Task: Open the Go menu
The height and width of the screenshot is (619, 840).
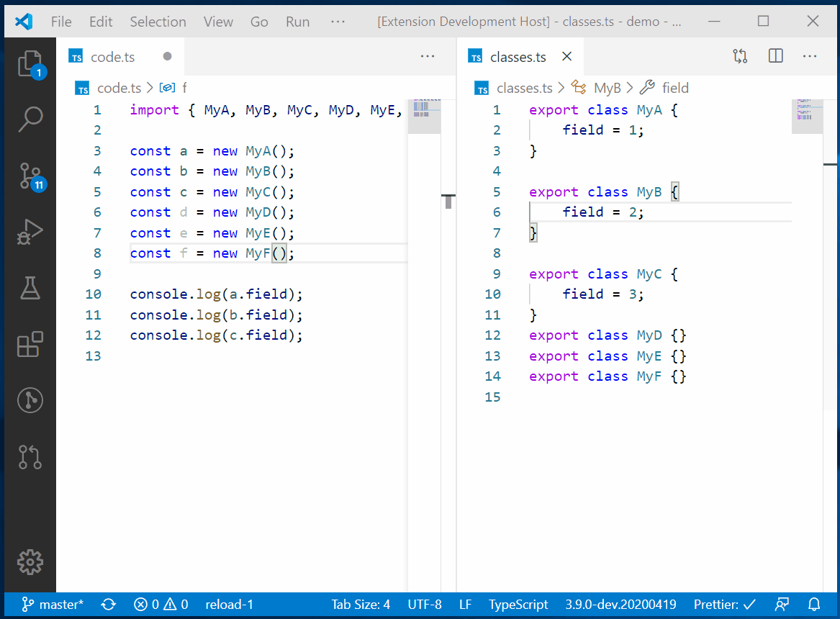Action: click(259, 22)
